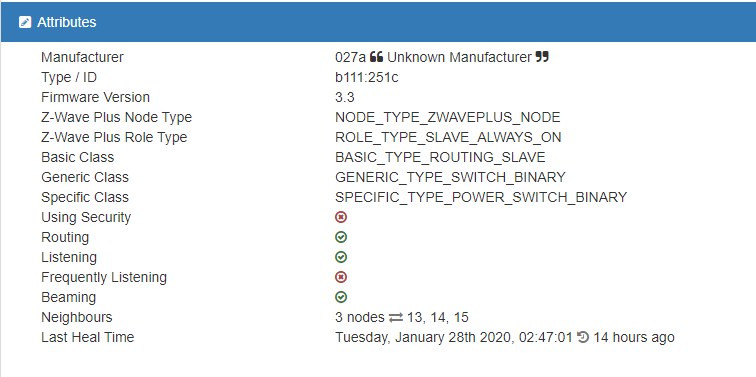This screenshot has width=756, height=377.
Task: Collapse the Attributes panel header
Action: click(378, 22)
